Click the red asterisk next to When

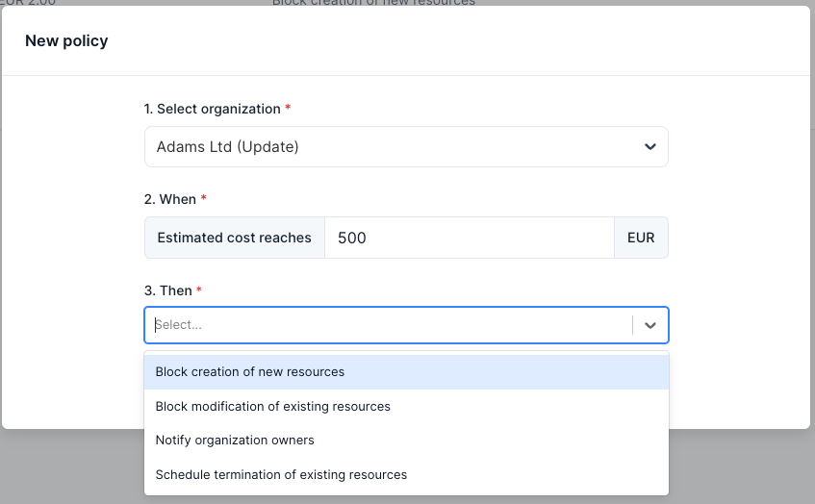(203, 199)
